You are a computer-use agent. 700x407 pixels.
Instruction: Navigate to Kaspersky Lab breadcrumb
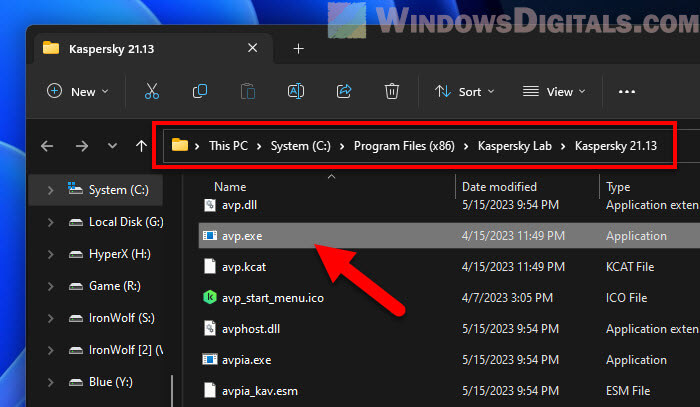pos(515,146)
